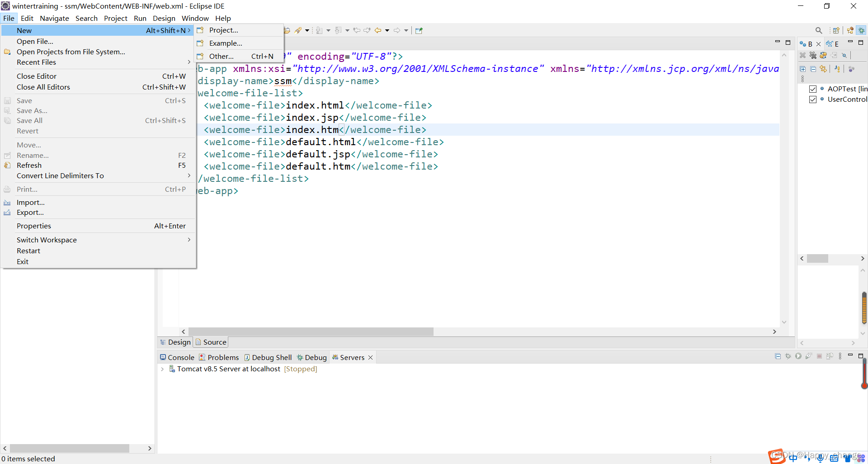Start the Tomcat server with the play icon
868x464 pixels.
[x=798, y=356]
